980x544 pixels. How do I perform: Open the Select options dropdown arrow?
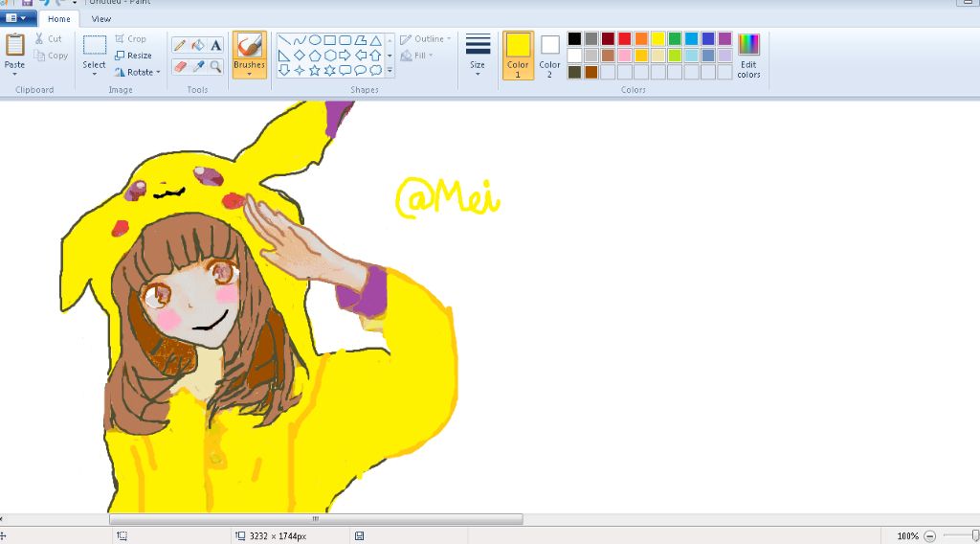tap(95, 75)
